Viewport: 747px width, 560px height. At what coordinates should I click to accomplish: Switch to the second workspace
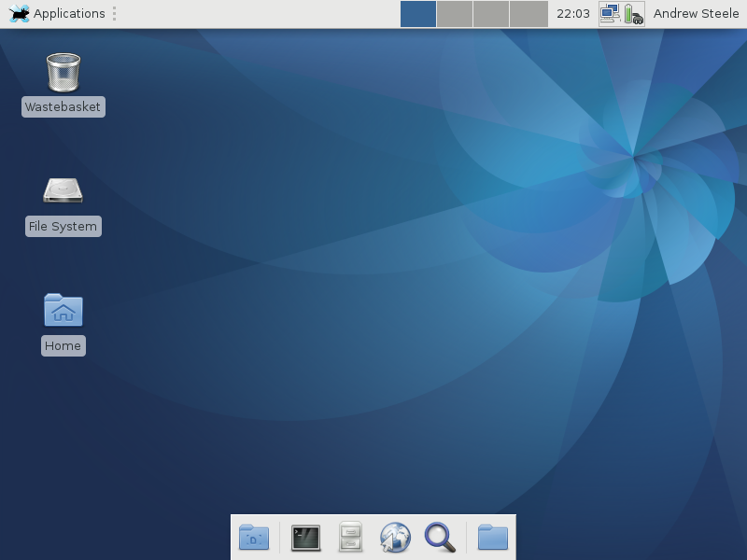(x=455, y=14)
